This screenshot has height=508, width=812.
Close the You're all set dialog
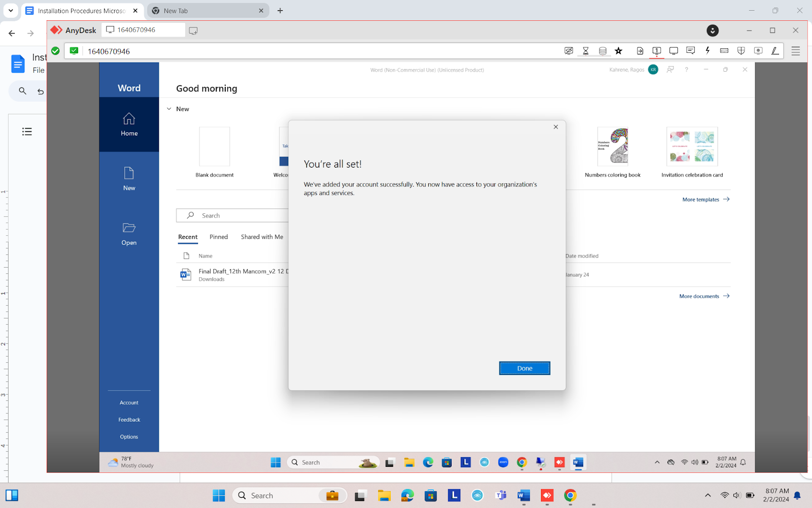[x=556, y=127]
